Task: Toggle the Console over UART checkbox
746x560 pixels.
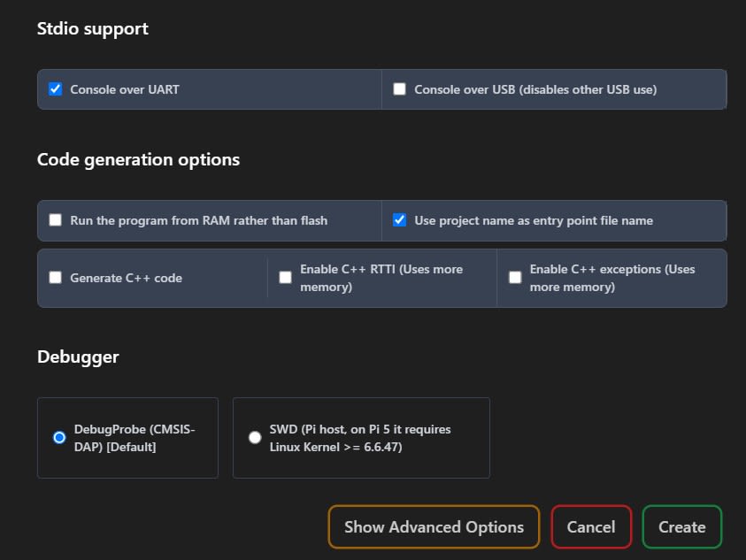Action: click(x=55, y=89)
